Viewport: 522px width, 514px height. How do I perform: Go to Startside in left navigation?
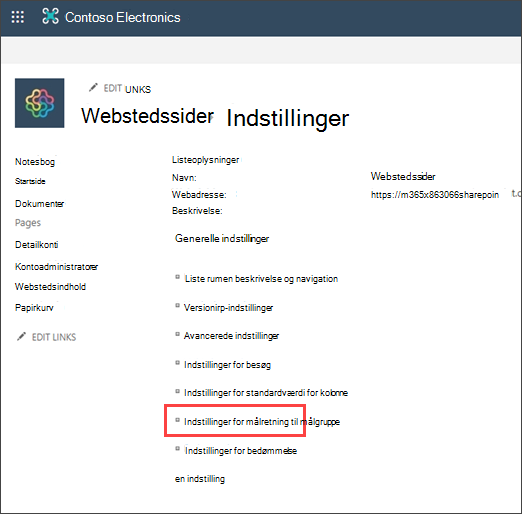tap(30, 181)
